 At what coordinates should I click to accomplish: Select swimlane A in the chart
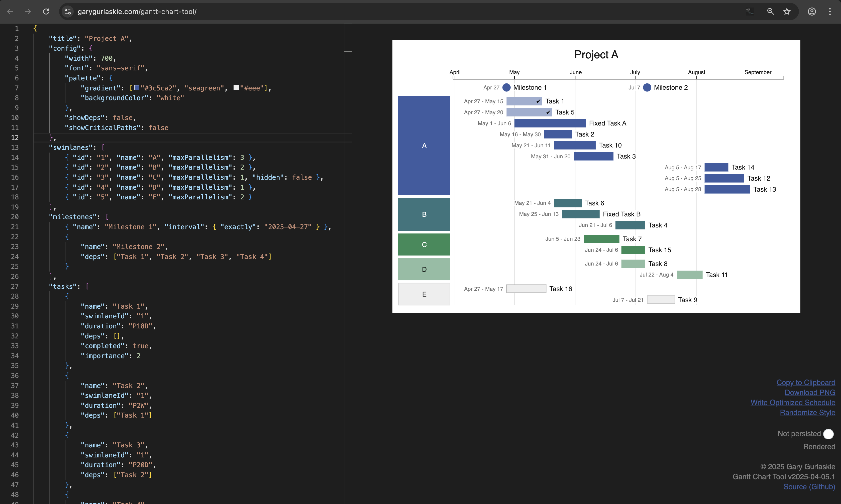tap(424, 145)
